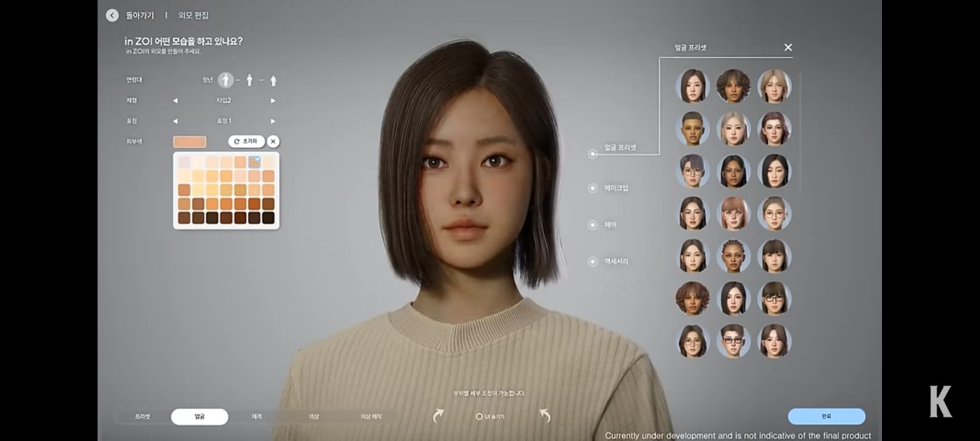Close the 얼굴 프리셋 panel with its X
This screenshot has height=441, width=980.
point(787,47)
